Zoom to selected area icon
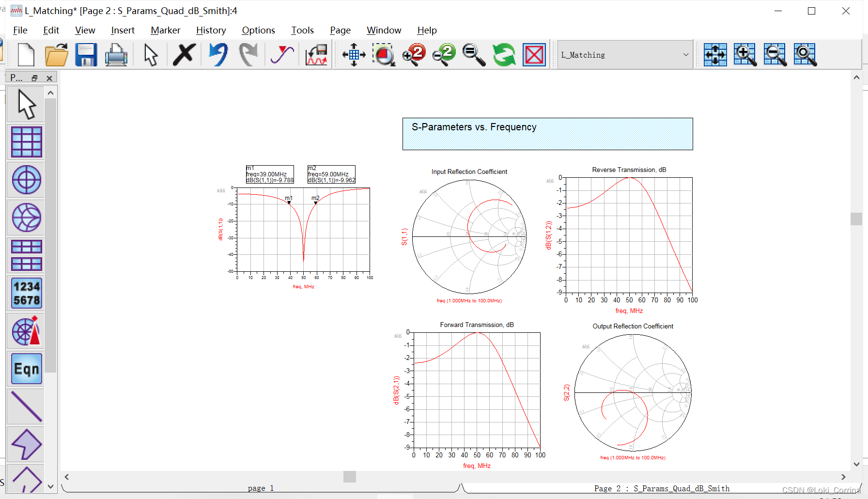 (384, 55)
